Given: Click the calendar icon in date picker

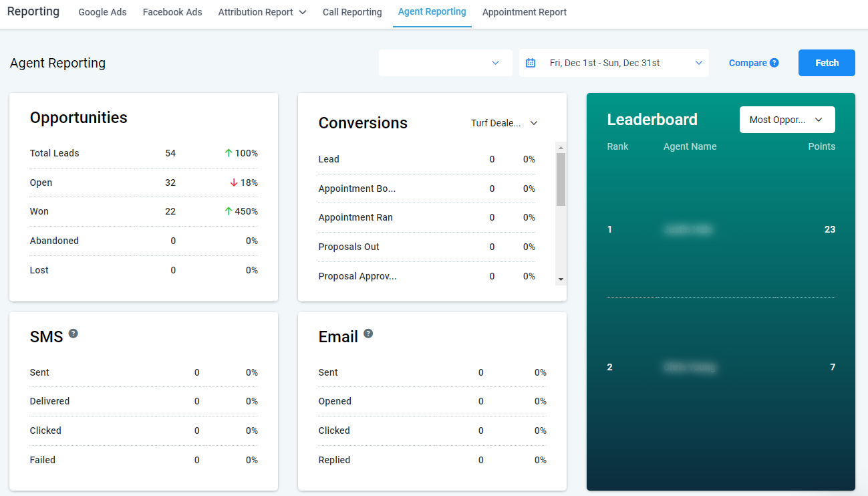Looking at the screenshot, I should tap(531, 63).
